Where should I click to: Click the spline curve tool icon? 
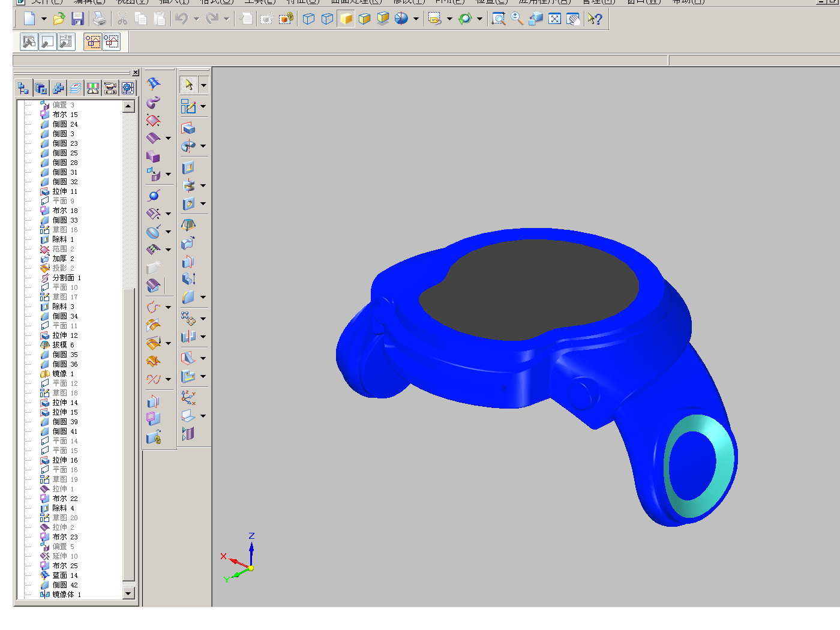click(154, 307)
